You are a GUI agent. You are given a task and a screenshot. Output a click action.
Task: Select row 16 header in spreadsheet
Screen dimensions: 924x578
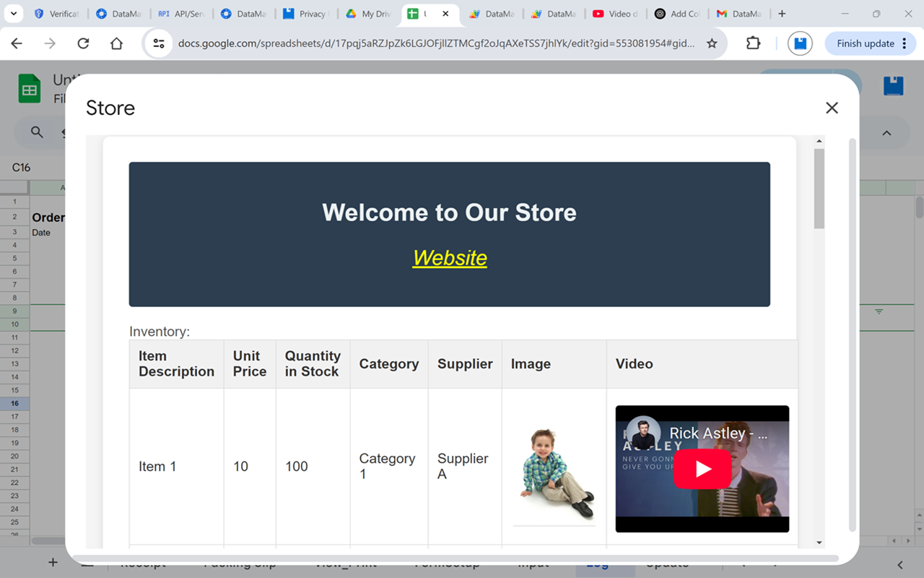(x=14, y=403)
